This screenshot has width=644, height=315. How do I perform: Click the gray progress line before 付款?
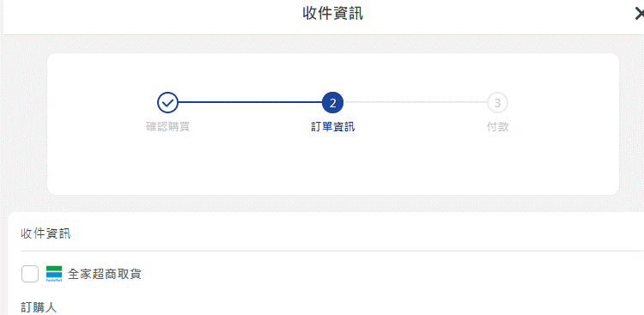(415, 103)
